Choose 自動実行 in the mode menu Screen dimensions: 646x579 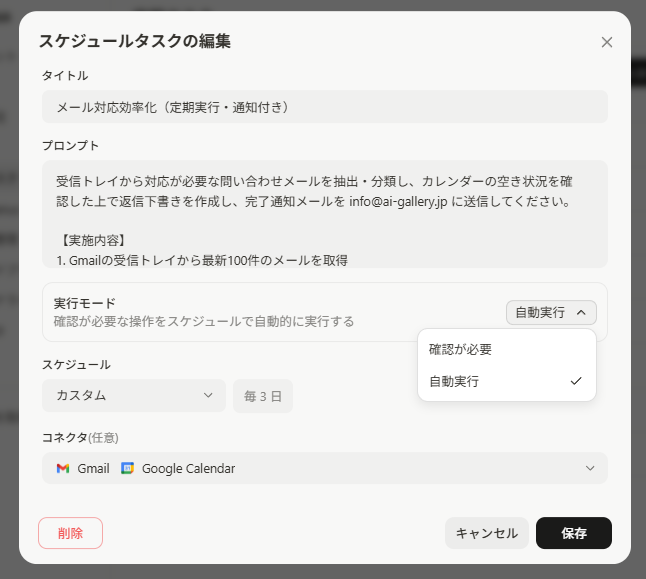pyautogui.click(x=454, y=381)
